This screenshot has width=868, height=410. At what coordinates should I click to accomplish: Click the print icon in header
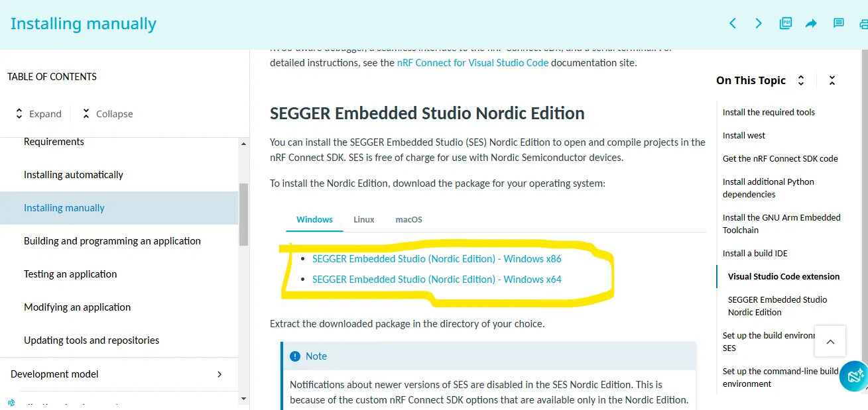(x=863, y=24)
